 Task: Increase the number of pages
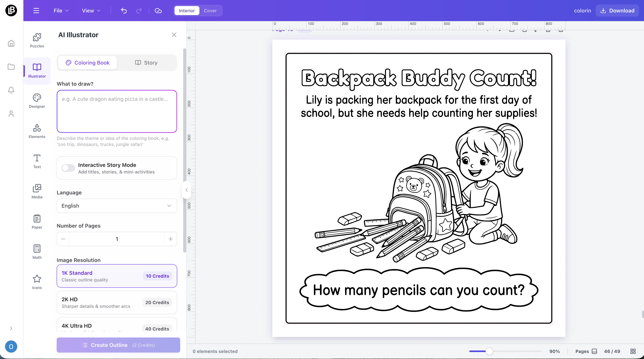click(x=171, y=239)
